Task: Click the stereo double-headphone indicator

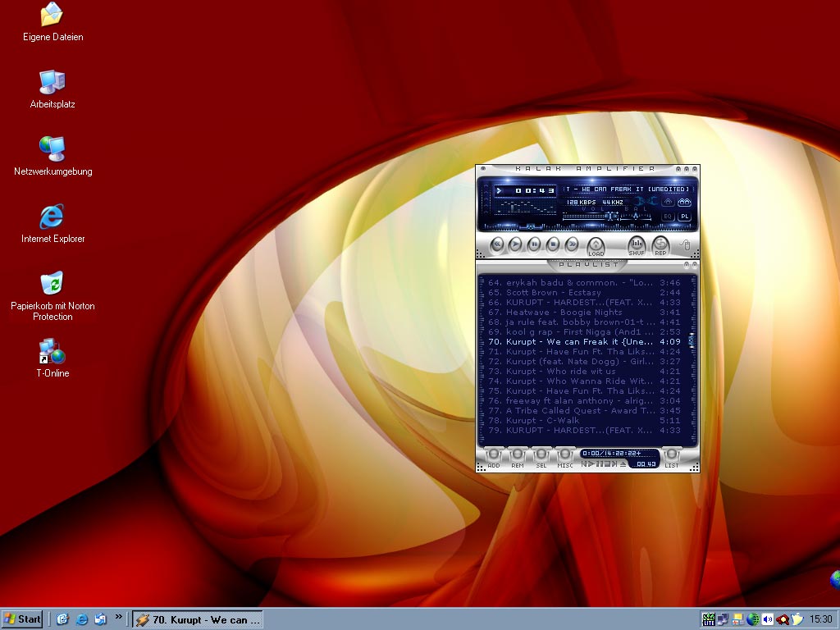Action: click(685, 203)
